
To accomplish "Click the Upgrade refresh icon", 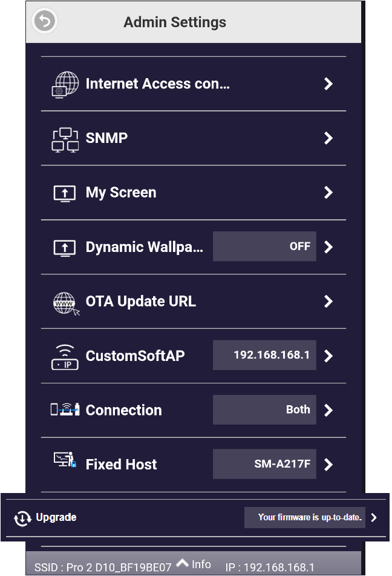I will (x=23, y=518).
